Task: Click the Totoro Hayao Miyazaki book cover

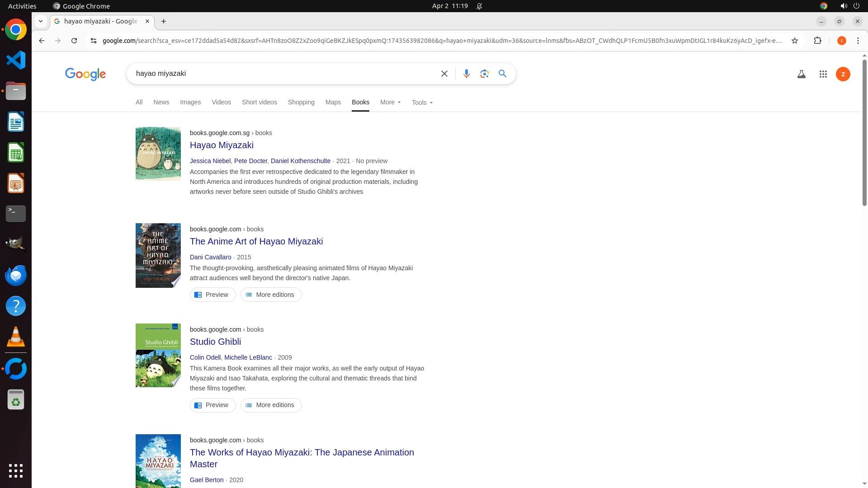Action: pos(158,154)
